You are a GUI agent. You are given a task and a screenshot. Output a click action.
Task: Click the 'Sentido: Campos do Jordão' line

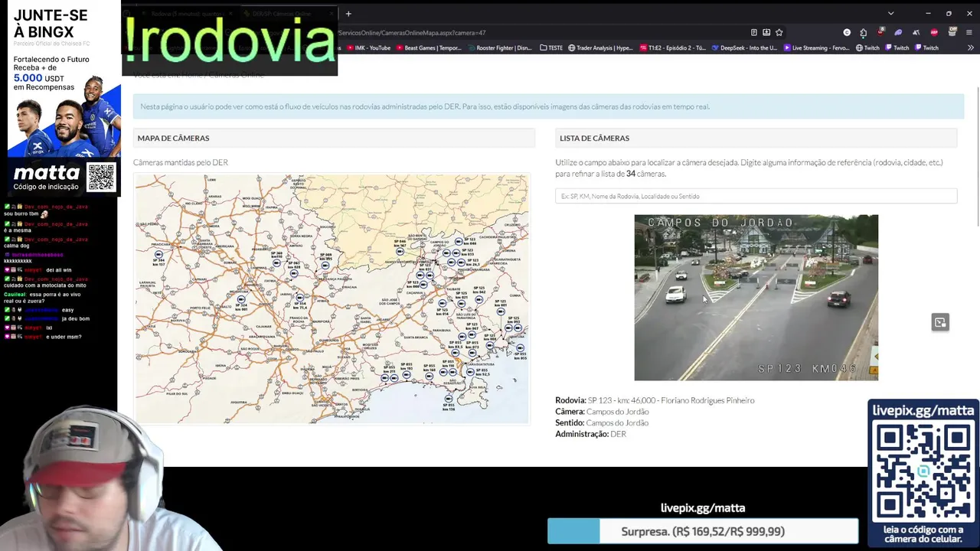[602, 422]
